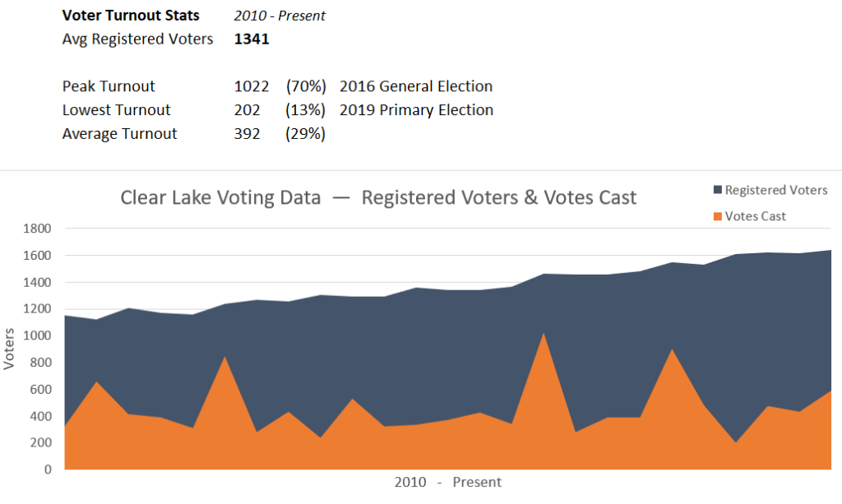This screenshot has height=504, width=842.
Task: Click the highest orange Votes Cast peak
Action: coord(544,334)
